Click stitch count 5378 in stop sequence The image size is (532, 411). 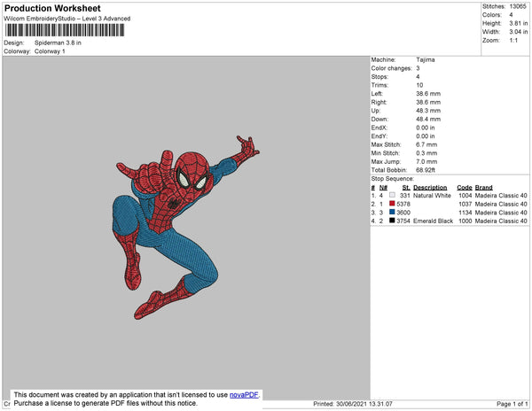click(x=403, y=204)
